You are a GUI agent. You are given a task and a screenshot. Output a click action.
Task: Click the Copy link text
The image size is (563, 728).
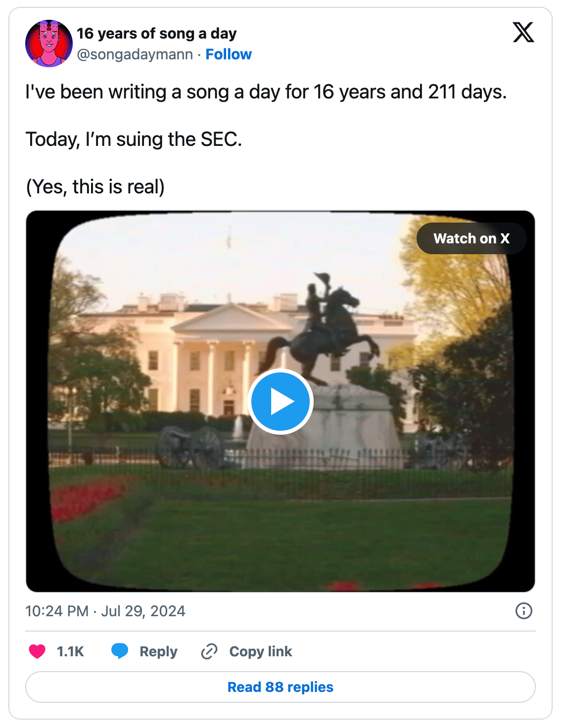261,651
